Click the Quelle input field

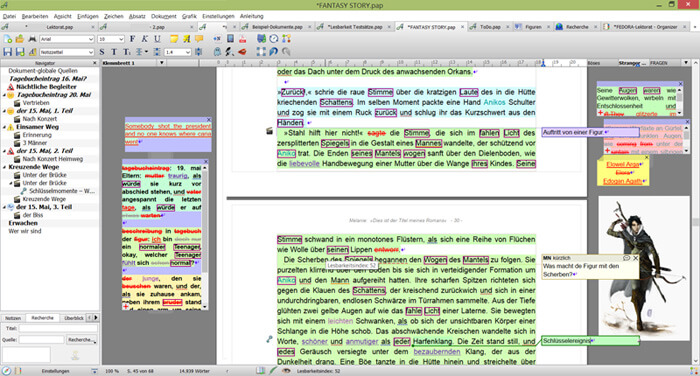[42, 340]
